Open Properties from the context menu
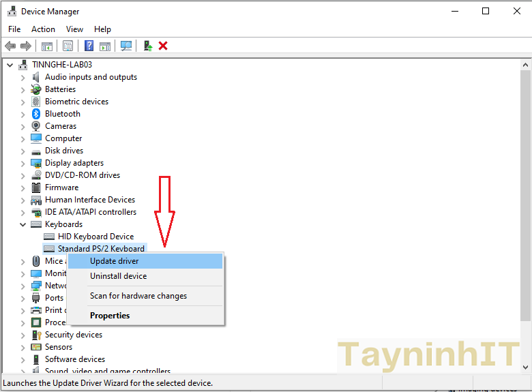The width and height of the screenshot is (532, 392). (x=109, y=316)
